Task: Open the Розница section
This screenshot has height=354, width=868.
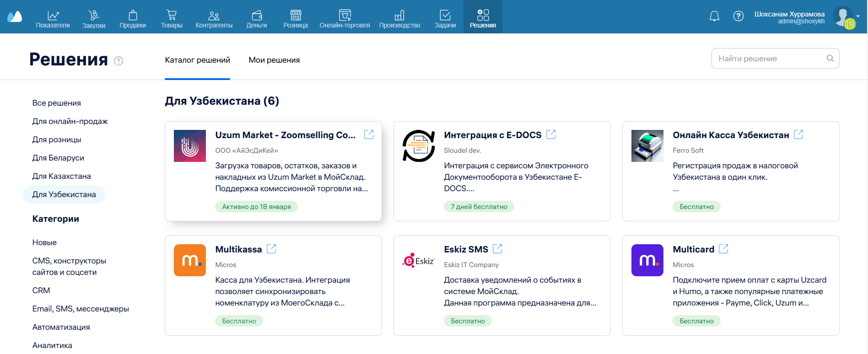Action: point(296,19)
